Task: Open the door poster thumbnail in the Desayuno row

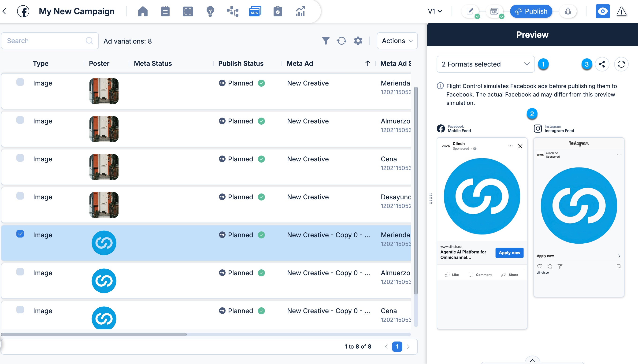Action: 104,205
